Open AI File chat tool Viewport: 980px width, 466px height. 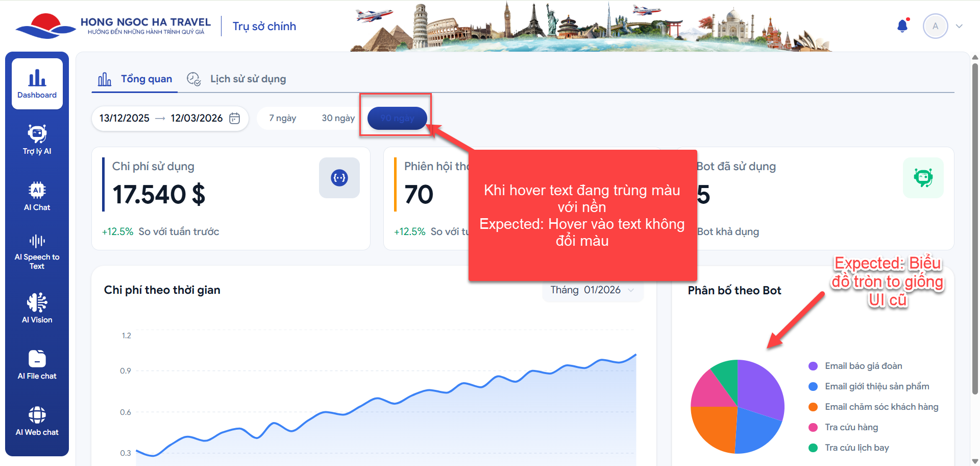pos(37,364)
